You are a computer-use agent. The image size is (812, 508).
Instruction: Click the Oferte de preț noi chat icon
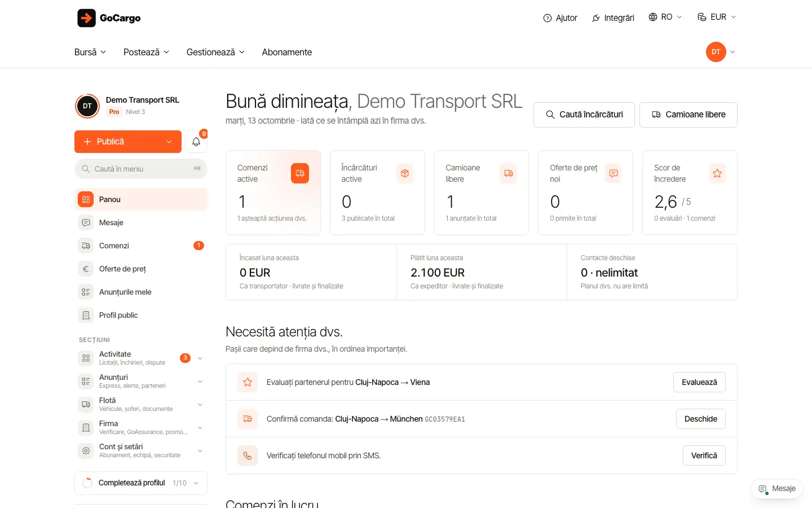pyautogui.click(x=613, y=173)
